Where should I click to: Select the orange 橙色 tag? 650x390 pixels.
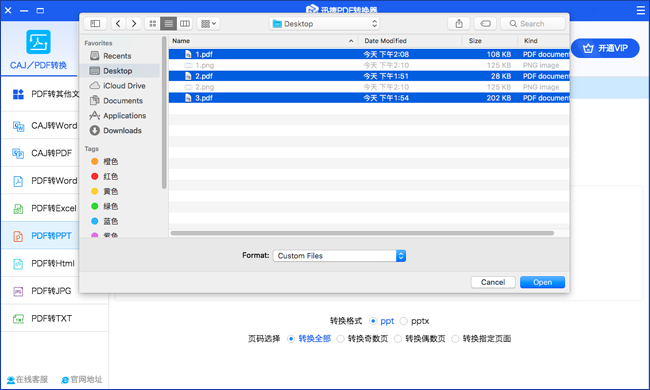coord(105,162)
